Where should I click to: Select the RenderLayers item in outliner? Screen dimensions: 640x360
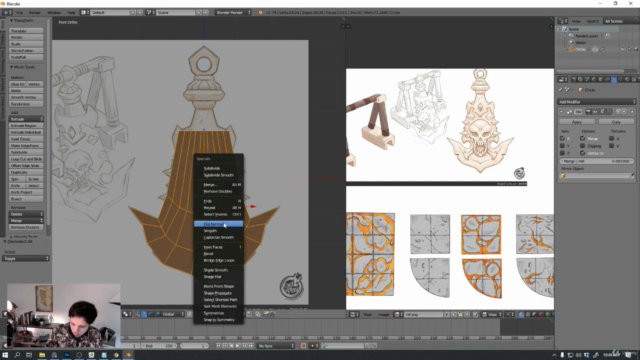coord(586,36)
